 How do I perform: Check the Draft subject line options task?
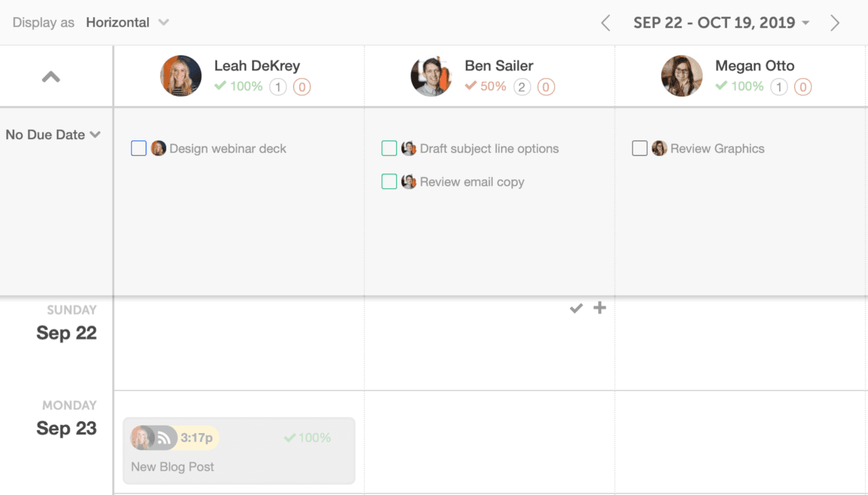[x=389, y=148]
